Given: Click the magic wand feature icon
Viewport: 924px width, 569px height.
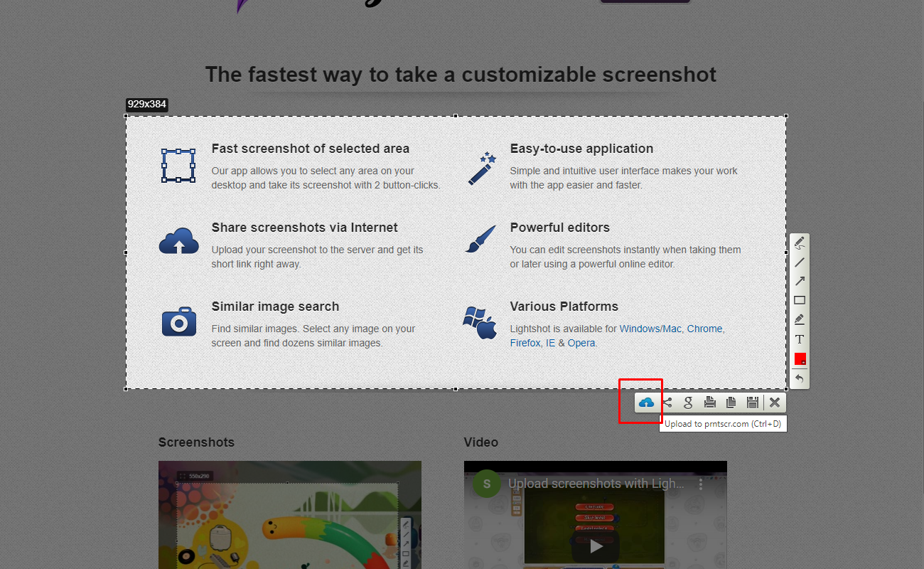Looking at the screenshot, I should pos(482,168).
